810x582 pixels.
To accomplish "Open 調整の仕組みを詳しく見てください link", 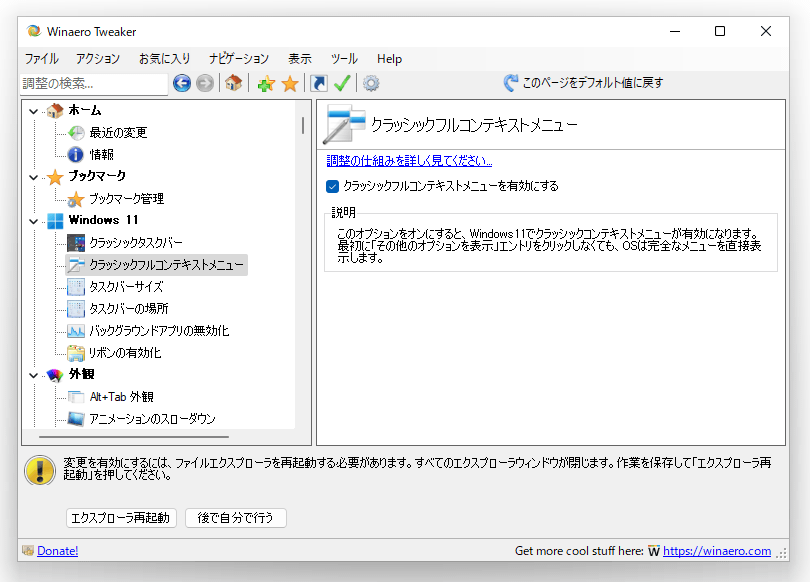I will pyautogui.click(x=409, y=161).
